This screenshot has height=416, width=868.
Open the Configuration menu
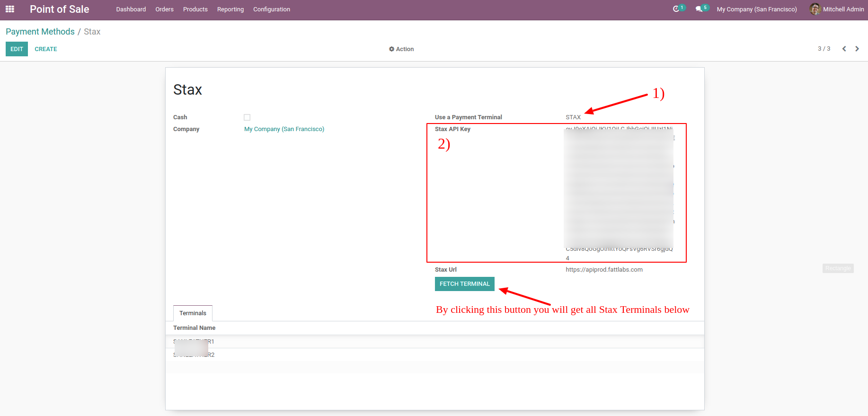(272, 9)
